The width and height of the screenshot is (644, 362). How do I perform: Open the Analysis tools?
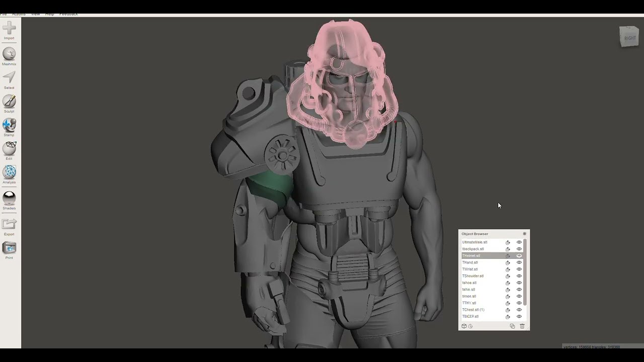[9, 174]
